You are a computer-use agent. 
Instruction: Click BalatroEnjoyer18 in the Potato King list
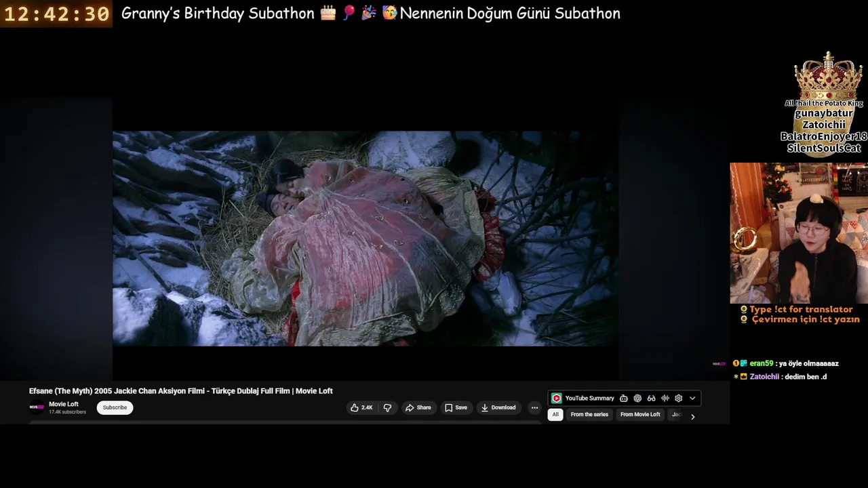(823, 136)
